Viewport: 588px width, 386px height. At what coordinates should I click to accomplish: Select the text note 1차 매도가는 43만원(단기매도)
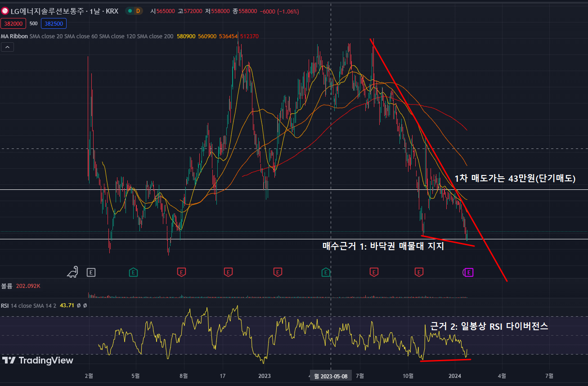pyautogui.click(x=515, y=179)
